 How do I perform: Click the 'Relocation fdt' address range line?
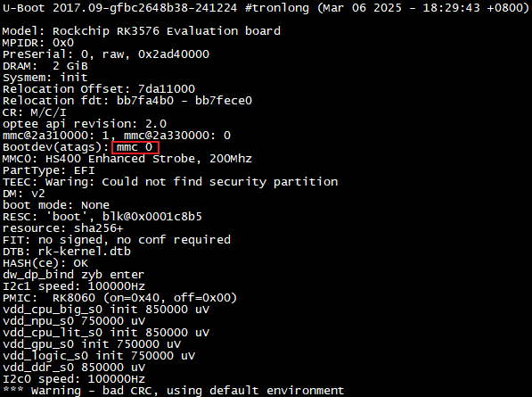click(127, 101)
